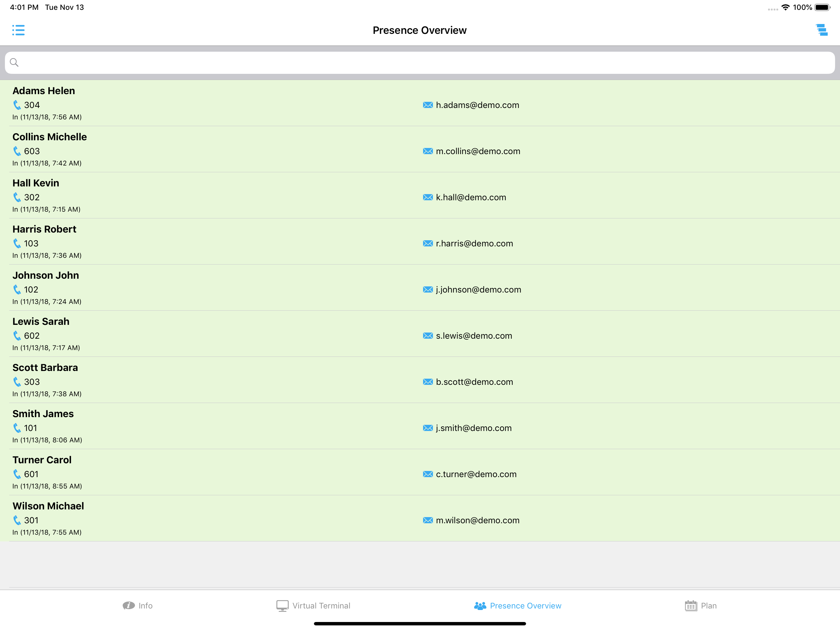Call Johnson John via phone icon 102
The height and width of the screenshot is (630, 840).
tap(17, 289)
